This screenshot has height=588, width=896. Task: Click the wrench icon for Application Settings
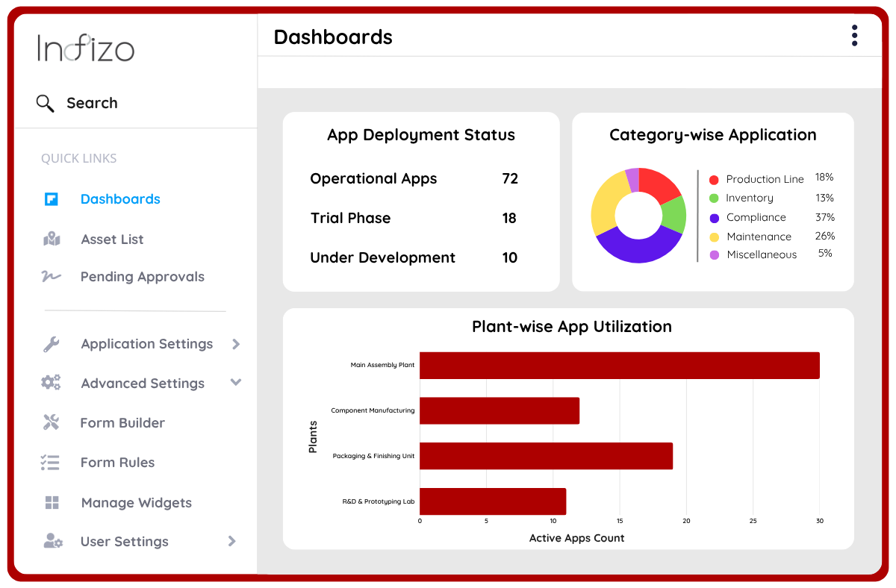click(x=50, y=343)
